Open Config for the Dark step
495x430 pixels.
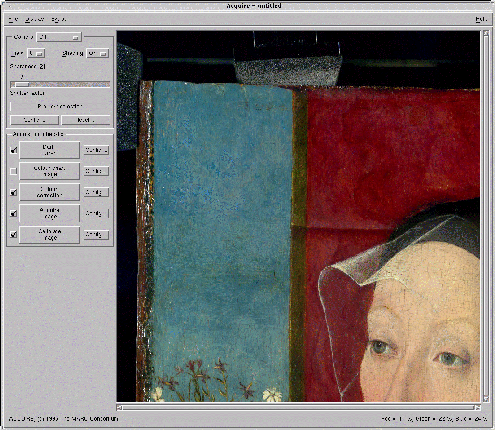coord(96,150)
